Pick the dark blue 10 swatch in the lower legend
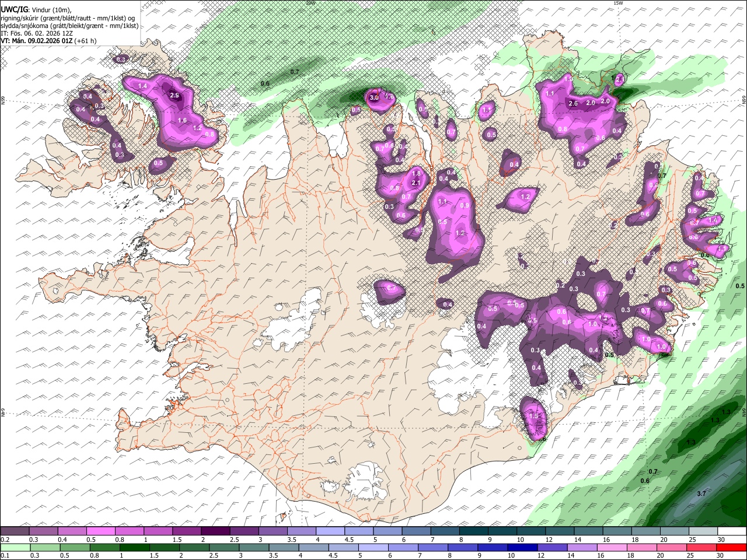This screenshot has height=560, width=747. (521, 547)
